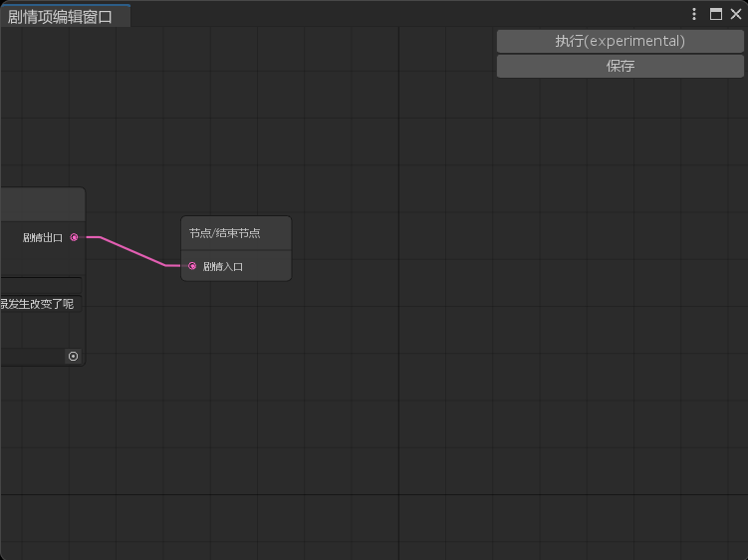Open the window's three-dot options menu
Image resolution: width=748 pixels, height=560 pixels.
coord(694,14)
